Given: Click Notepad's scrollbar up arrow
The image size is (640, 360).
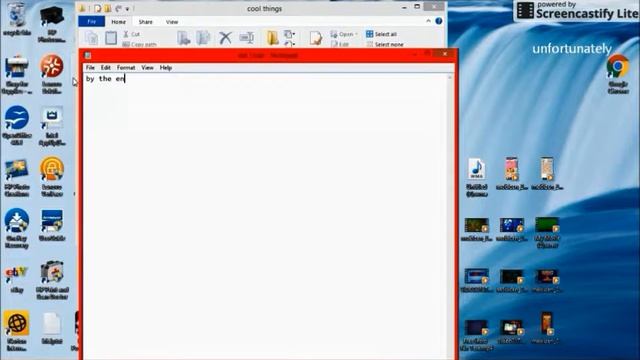Looking at the screenshot, I should (x=450, y=77).
